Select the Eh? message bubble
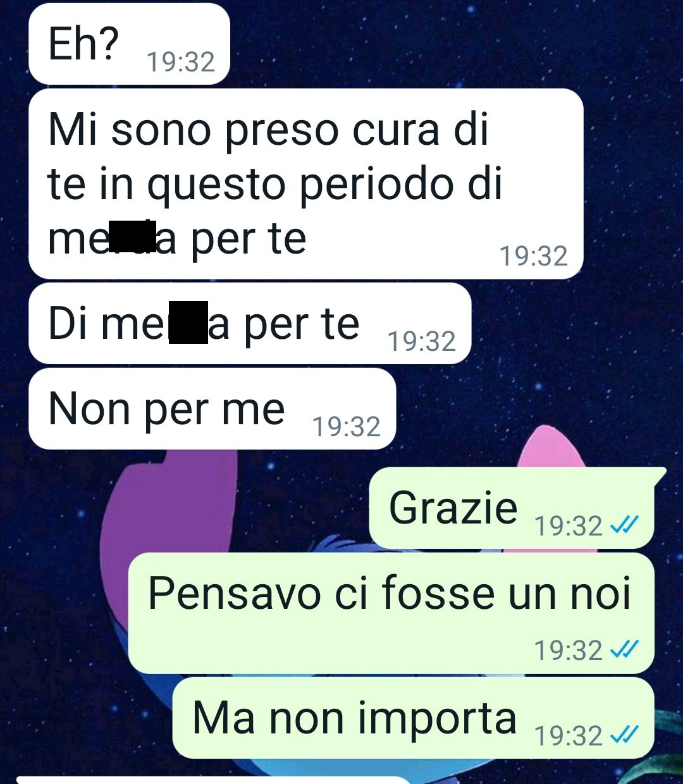683x784 pixels. coord(129,44)
